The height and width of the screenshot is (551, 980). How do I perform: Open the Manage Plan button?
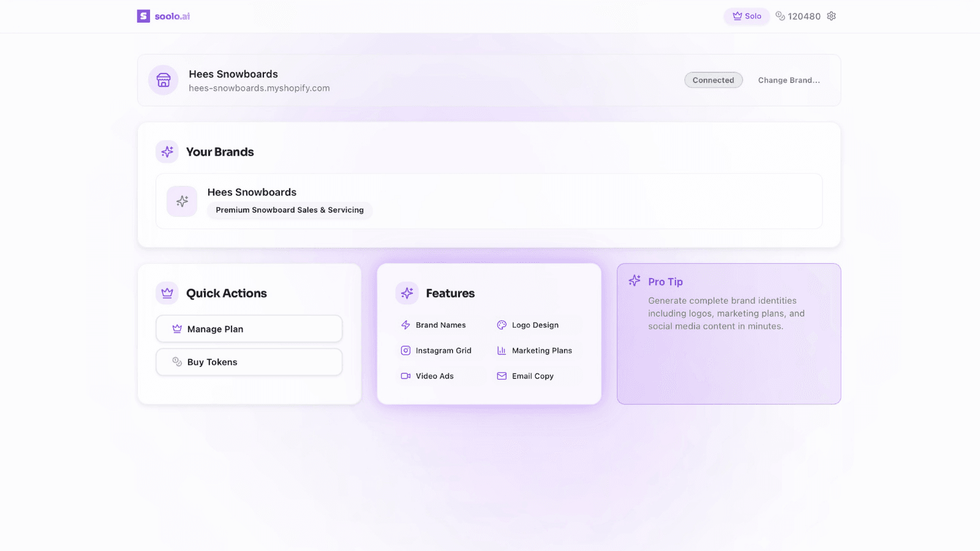pos(249,329)
